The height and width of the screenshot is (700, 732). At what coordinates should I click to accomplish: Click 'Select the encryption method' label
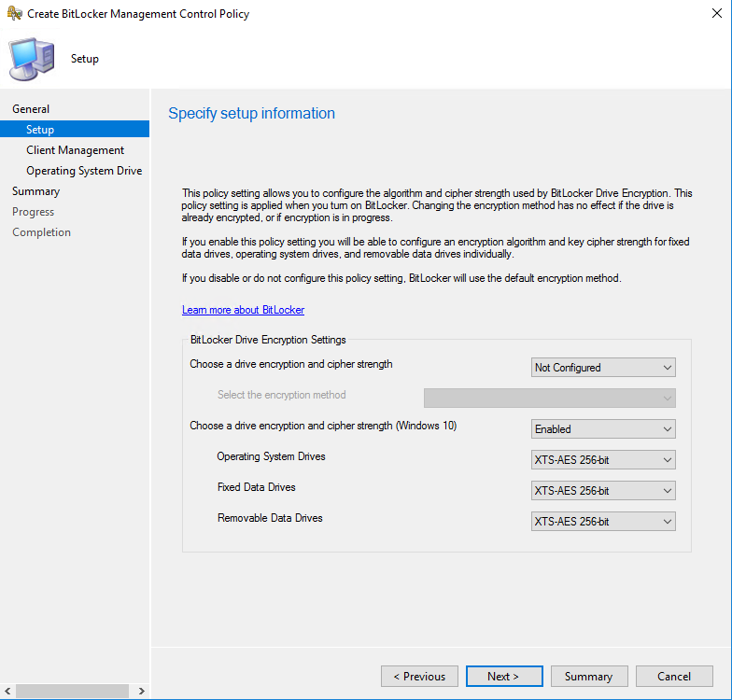click(x=282, y=395)
